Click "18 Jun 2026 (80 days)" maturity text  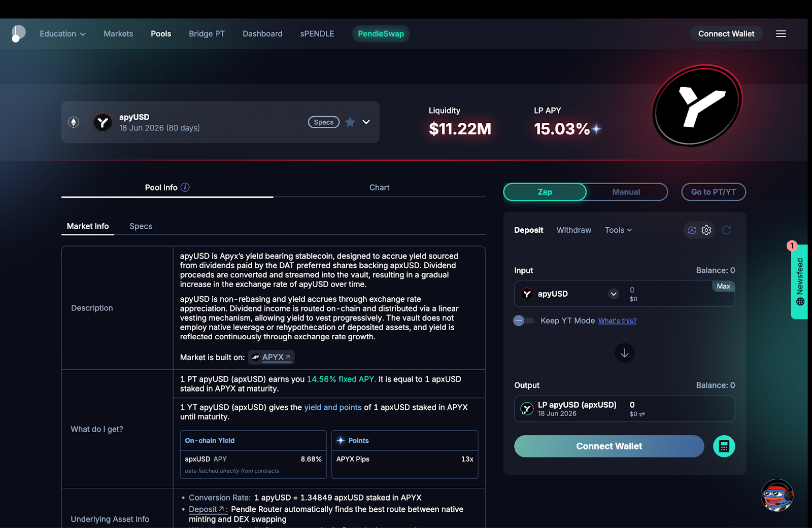159,128
